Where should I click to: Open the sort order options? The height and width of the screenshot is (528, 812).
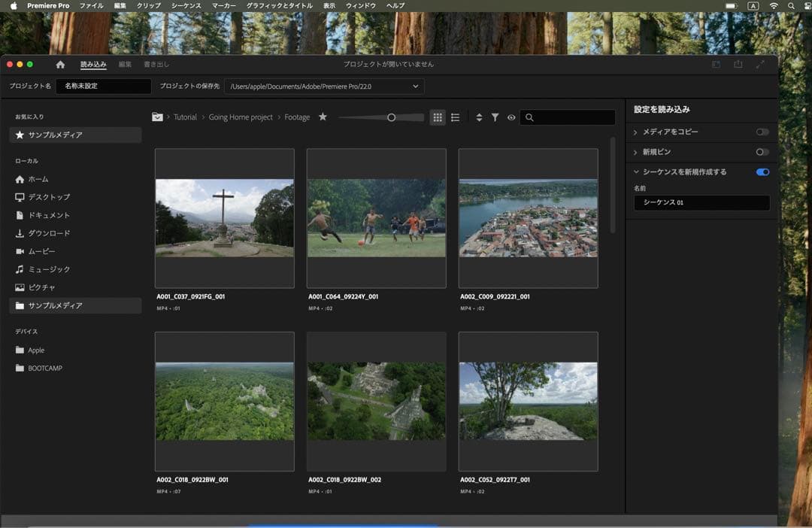coord(479,117)
